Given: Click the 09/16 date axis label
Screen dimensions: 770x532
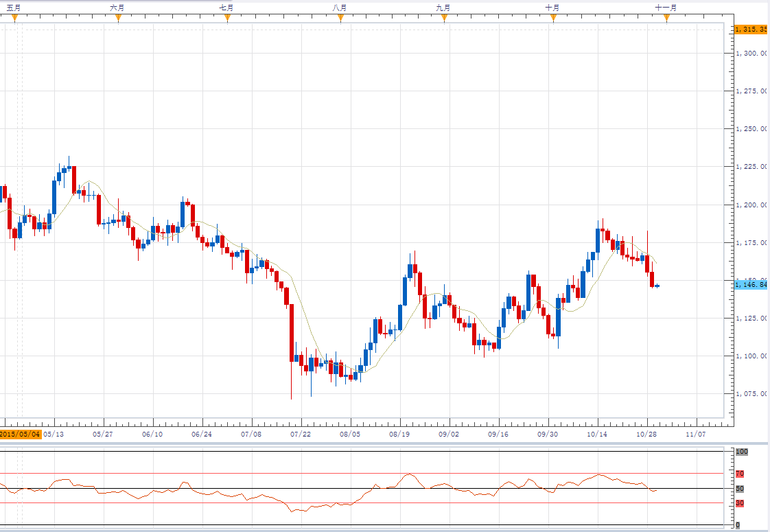Looking at the screenshot, I should [498, 435].
